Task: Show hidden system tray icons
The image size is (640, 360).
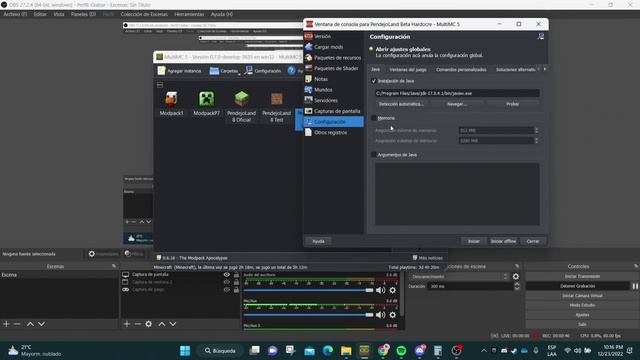Action: point(484,351)
